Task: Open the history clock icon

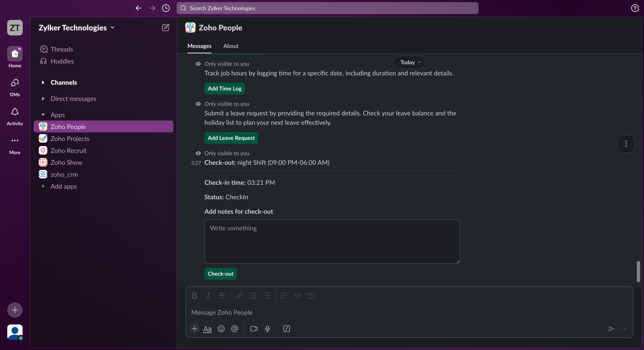Action: [166, 8]
